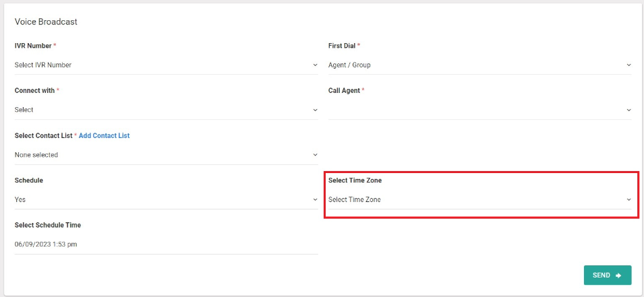Expand the Connect with dropdown
The height and width of the screenshot is (297, 644).
tap(167, 110)
